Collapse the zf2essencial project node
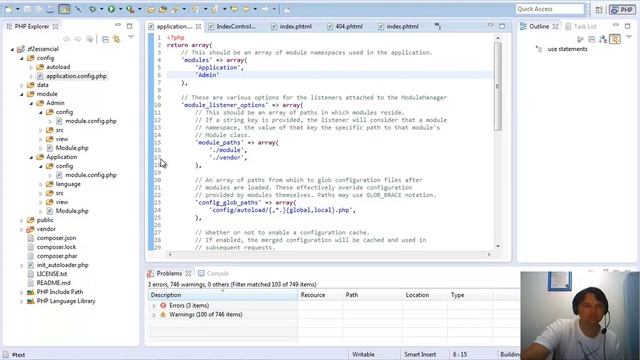Viewport: 640px width, 360px height. coord(12,49)
